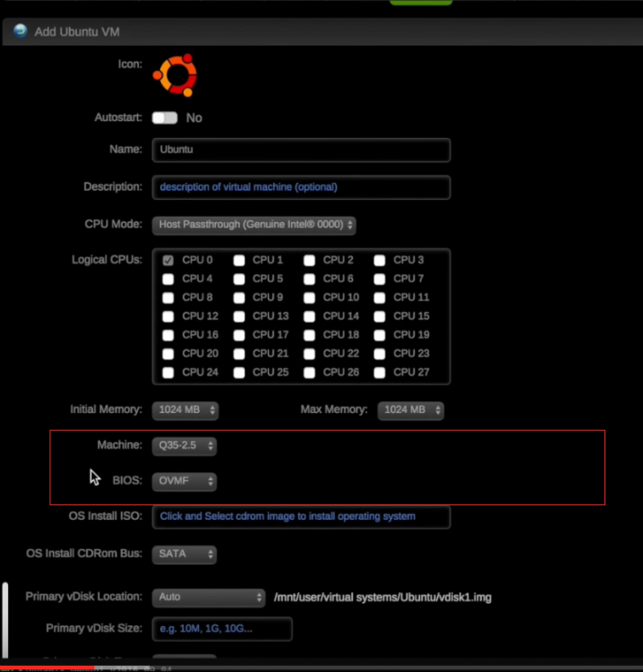The image size is (643, 672).
Task: Click the page scrollbar handle
Action: (5, 620)
